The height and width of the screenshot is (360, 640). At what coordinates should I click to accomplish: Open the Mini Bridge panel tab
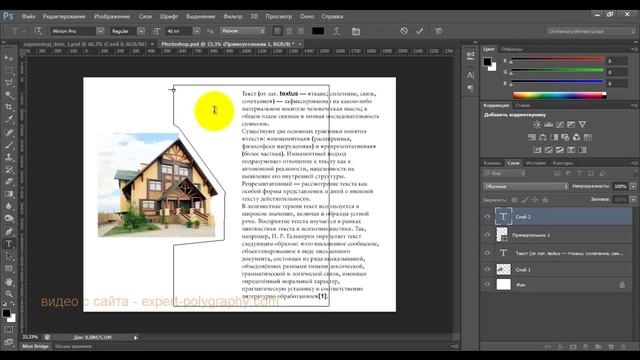36,347
